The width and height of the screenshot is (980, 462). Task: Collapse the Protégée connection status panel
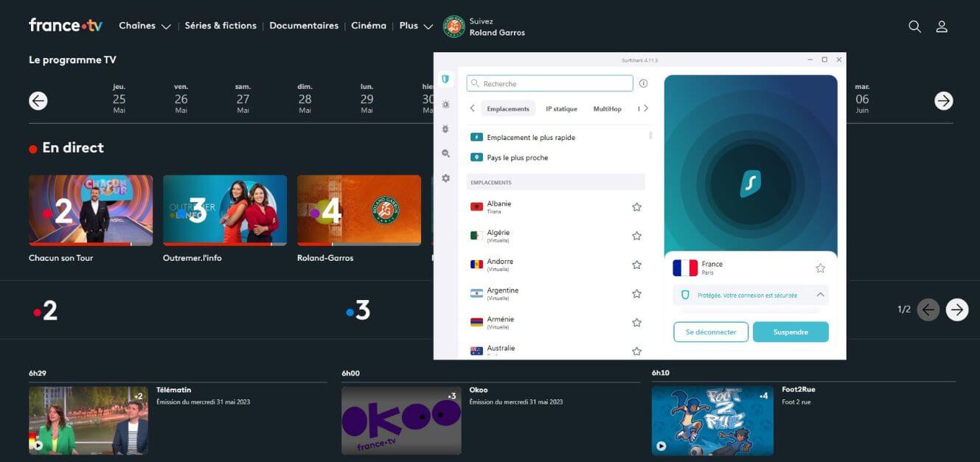tap(820, 295)
